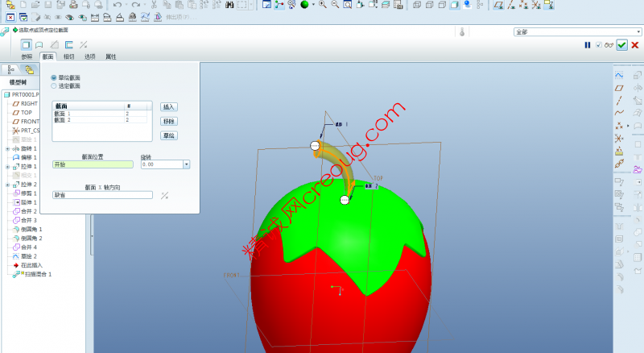Select the hidden line display cube
This screenshot has height=353, width=644.
pos(430,5)
